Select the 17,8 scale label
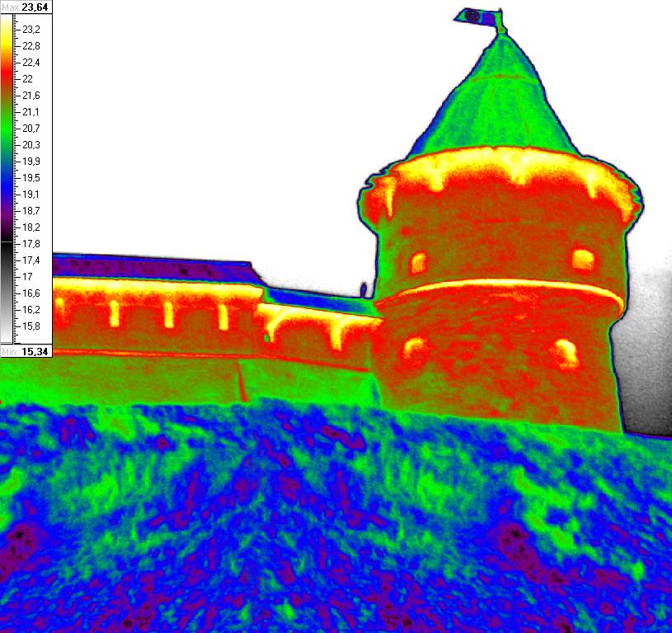Image resolution: width=672 pixels, height=633 pixels. point(31,244)
